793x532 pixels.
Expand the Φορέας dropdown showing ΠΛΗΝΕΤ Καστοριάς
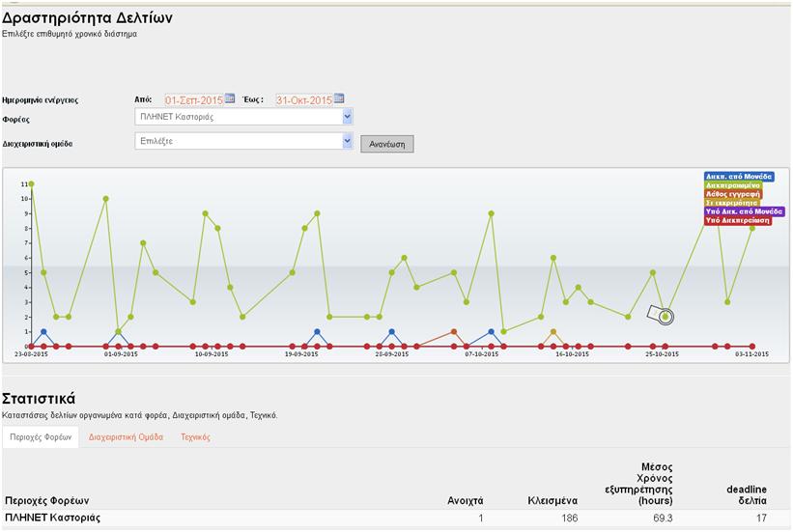(244, 117)
